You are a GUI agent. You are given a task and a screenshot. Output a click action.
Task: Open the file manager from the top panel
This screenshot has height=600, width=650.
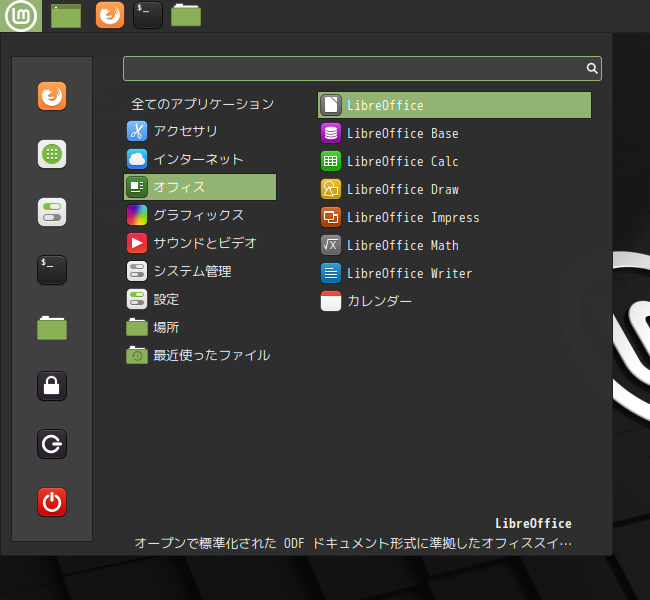tap(186, 15)
